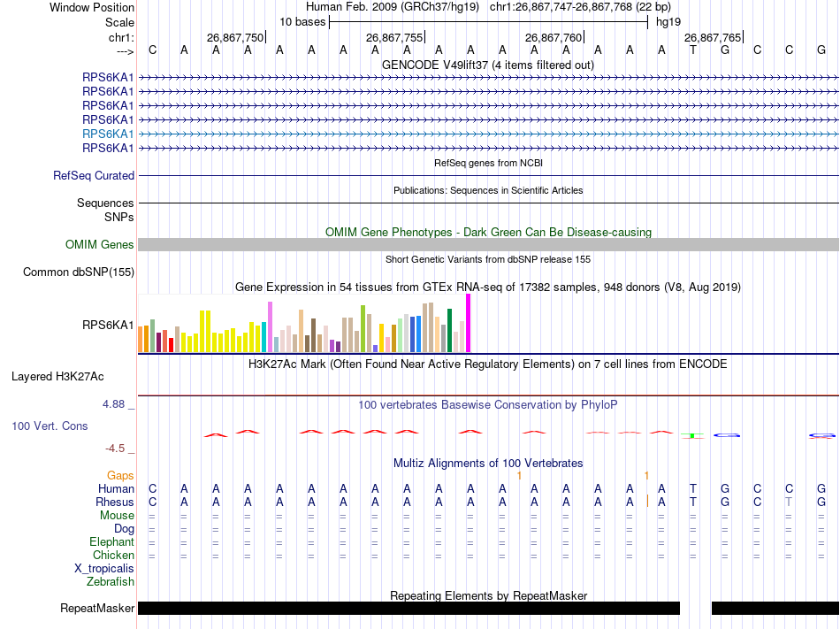840x629 pixels.
Task: Click the RepeatMasker track label
Action: point(97,608)
